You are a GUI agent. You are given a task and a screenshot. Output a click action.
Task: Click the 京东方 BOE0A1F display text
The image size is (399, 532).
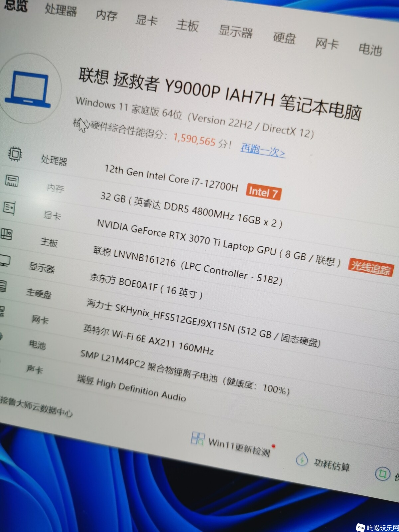point(146,286)
